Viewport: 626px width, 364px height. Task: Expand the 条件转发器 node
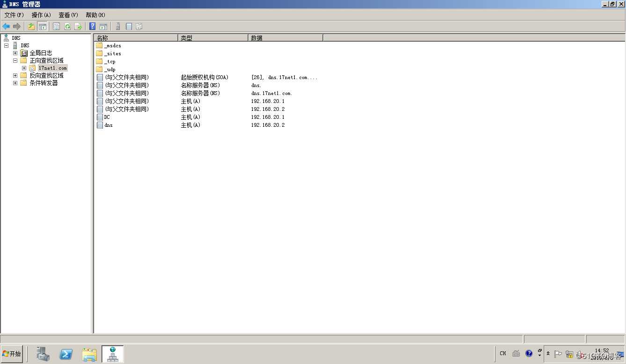tap(15, 83)
